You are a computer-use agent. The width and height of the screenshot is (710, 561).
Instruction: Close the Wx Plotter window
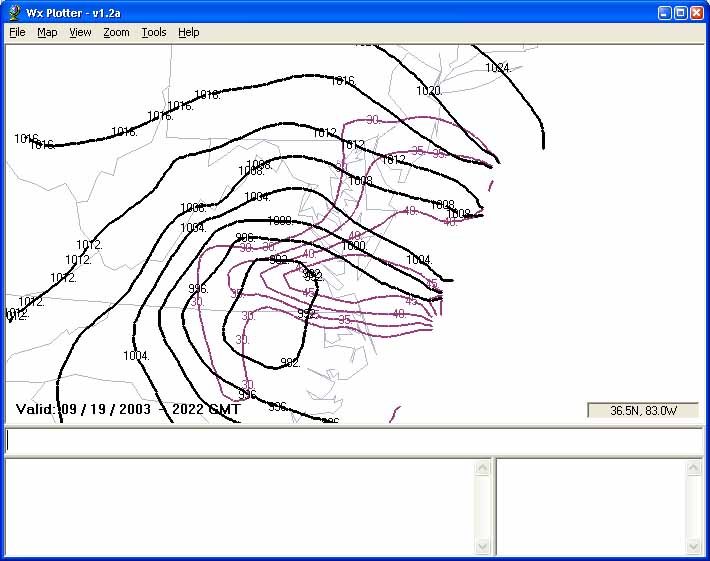tap(696, 12)
